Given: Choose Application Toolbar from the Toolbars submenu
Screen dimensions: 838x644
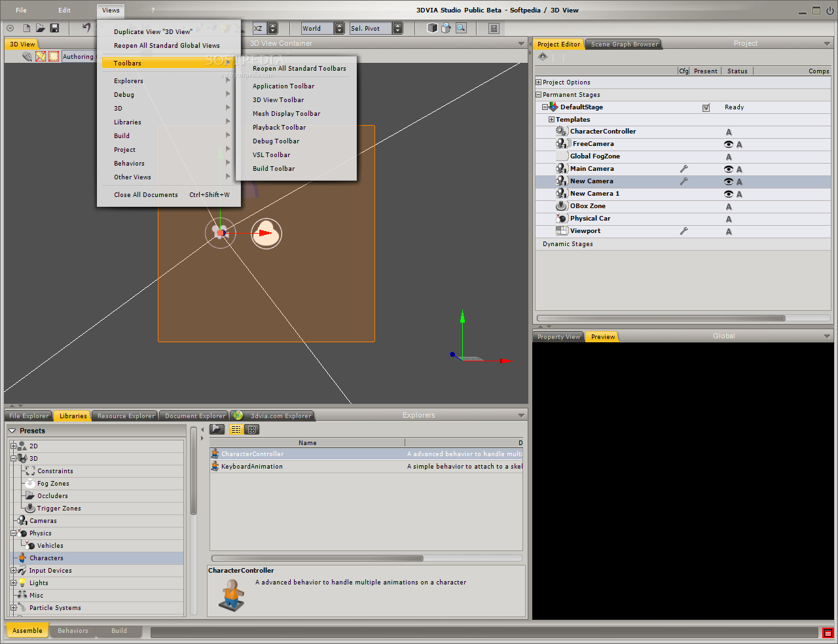Looking at the screenshot, I should point(283,86).
